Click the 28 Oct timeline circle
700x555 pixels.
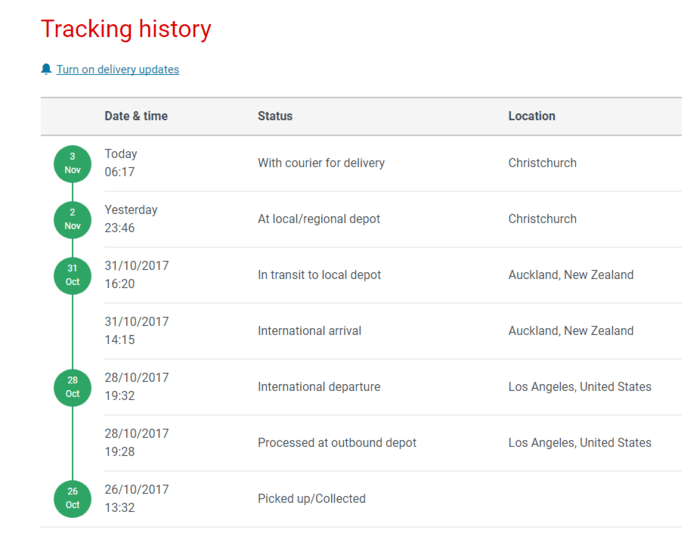click(x=72, y=388)
